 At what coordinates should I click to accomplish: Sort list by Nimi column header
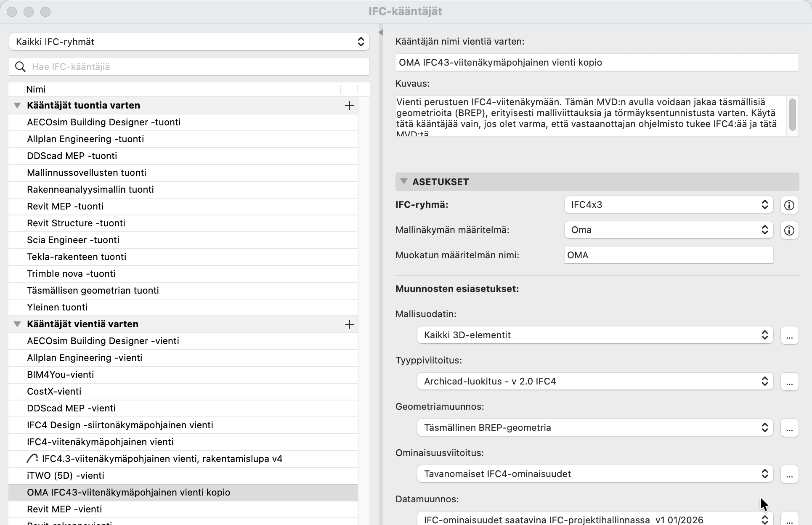click(x=183, y=89)
